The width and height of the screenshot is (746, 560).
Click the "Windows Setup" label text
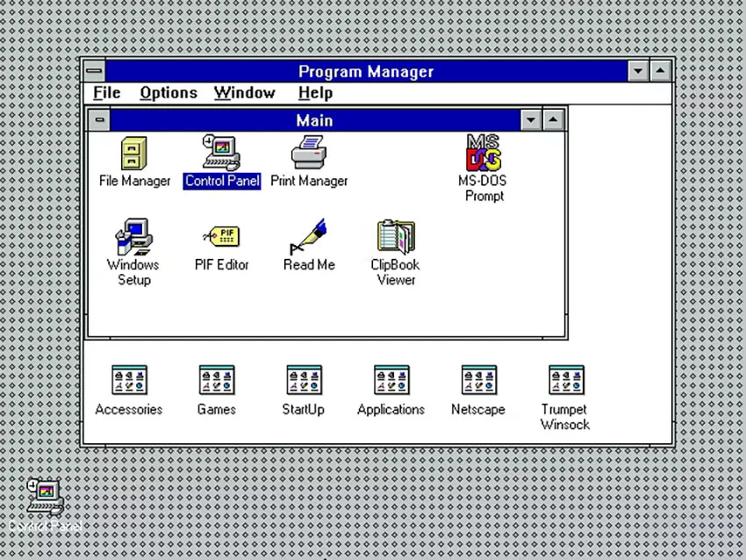(133, 272)
